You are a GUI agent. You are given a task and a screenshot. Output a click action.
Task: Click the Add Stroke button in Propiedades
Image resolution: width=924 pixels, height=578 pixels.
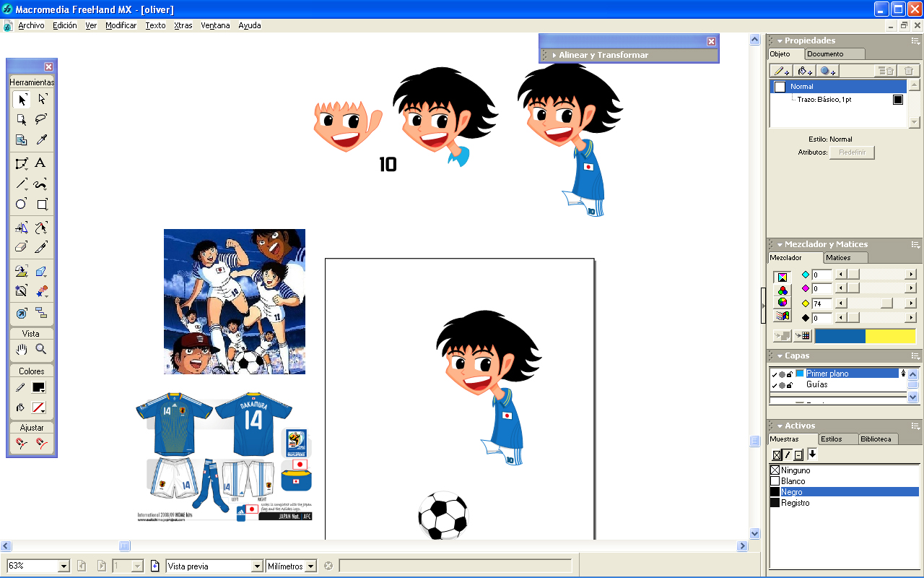tap(782, 71)
